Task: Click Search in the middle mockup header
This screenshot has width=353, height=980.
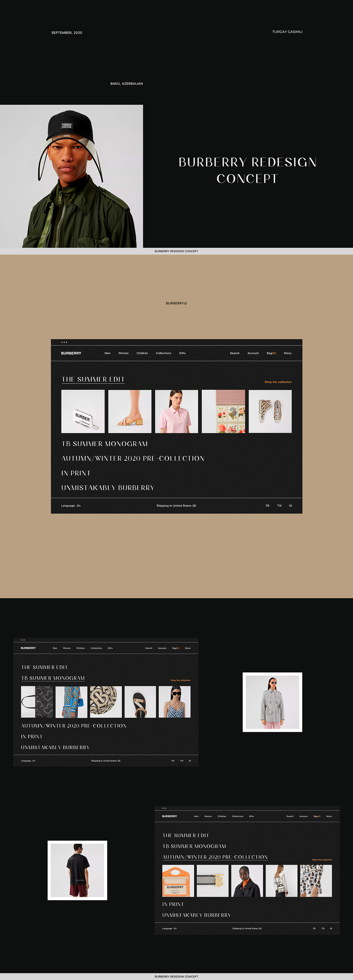Action: pos(149,648)
